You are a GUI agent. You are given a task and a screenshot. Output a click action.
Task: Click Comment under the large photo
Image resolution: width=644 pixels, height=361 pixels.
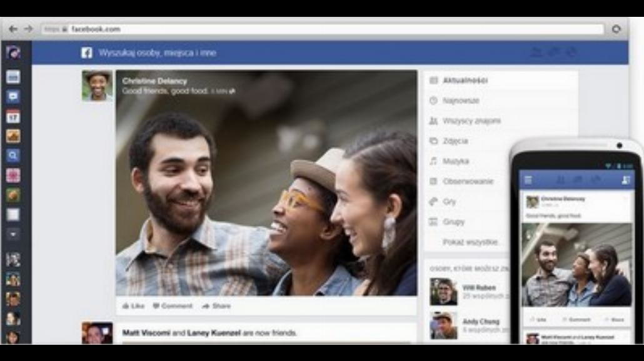173,306
